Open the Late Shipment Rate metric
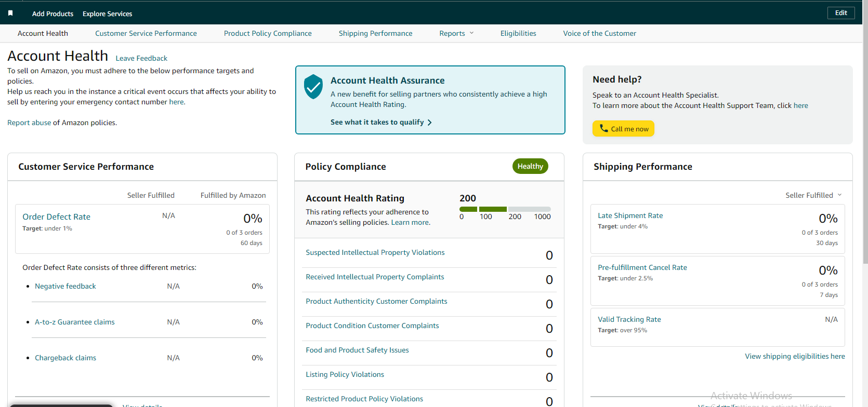Viewport: 868px width, 407px height. click(x=630, y=215)
